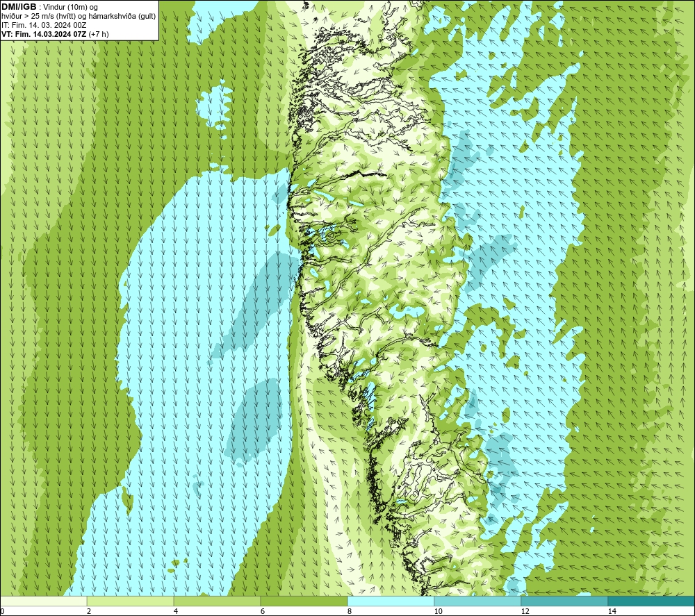
Task: Click the '14' scale label
Action: (612, 611)
